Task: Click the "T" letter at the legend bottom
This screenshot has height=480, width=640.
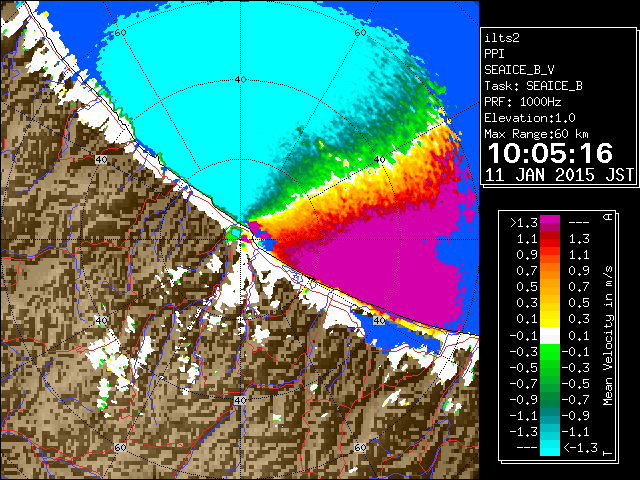Action: [608, 453]
